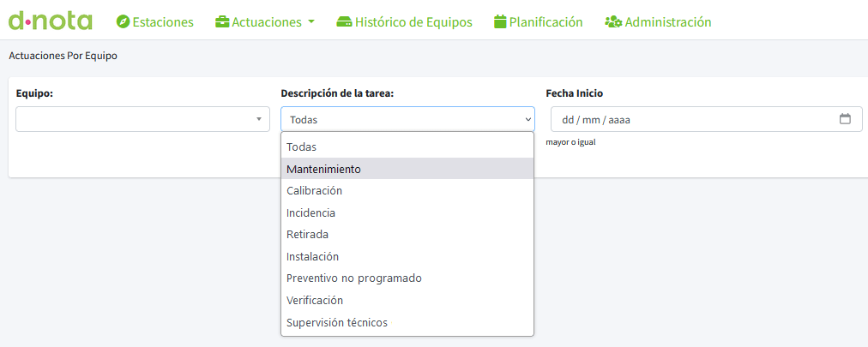
Task: Click the users-gear icon beside Administración
Action: pyautogui.click(x=613, y=22)
